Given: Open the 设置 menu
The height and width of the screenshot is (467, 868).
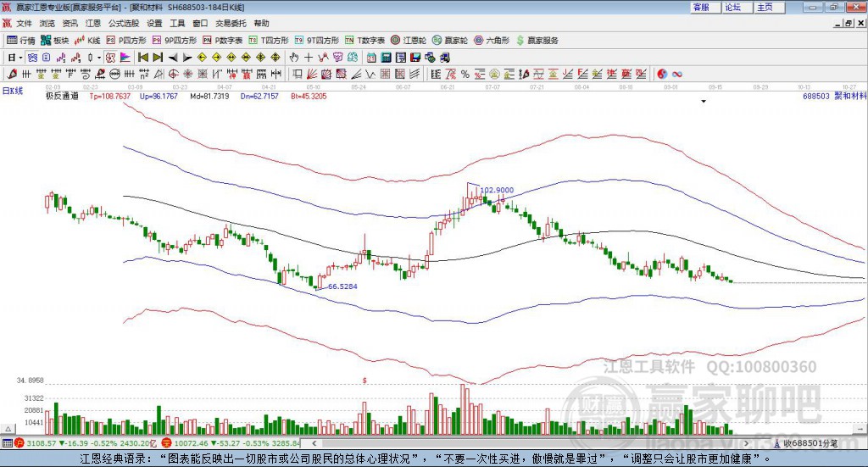Looking at the screenshot, I should tap(154, 23).
